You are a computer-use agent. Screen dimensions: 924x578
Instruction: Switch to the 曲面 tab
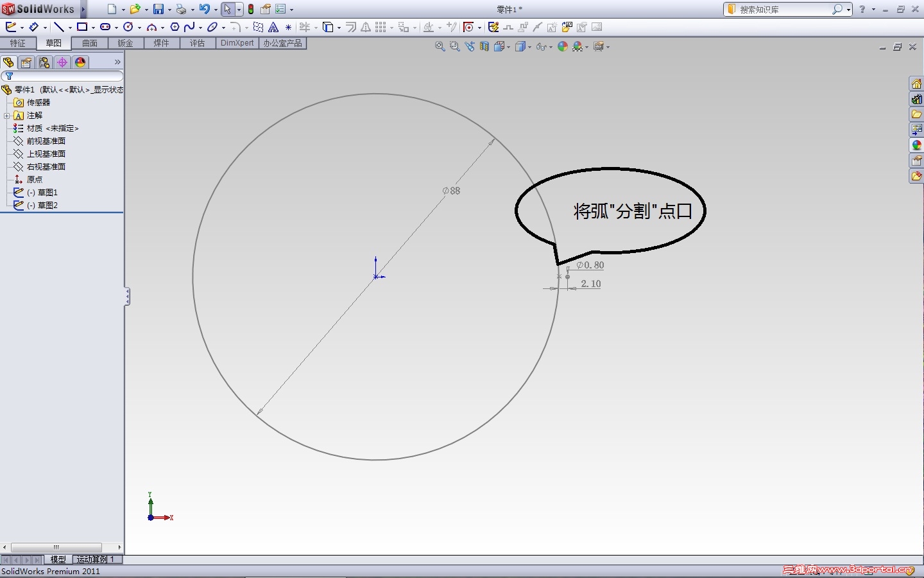[x=90, y=43]
